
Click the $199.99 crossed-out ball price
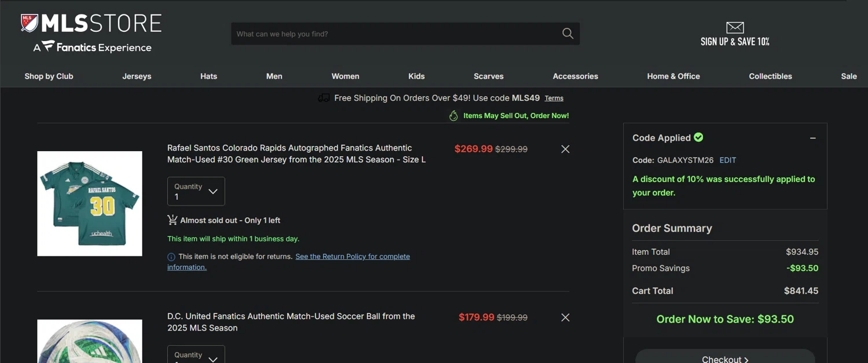[x=512, y=318]
